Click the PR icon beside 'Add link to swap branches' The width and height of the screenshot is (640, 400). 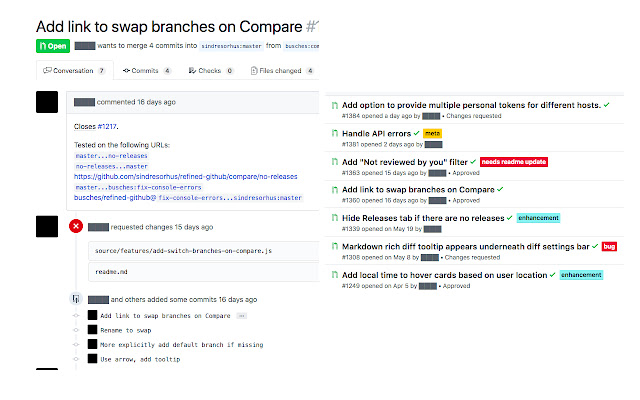click(334, 190)
